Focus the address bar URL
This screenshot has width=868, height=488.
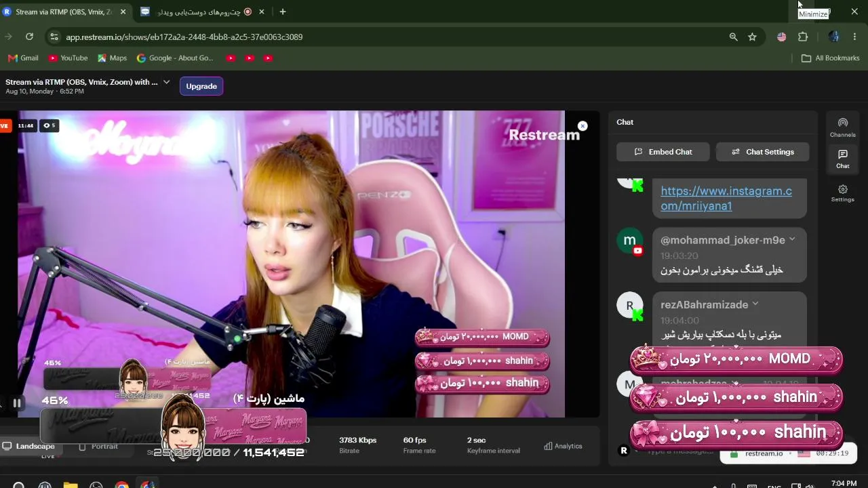click(184, 37)
